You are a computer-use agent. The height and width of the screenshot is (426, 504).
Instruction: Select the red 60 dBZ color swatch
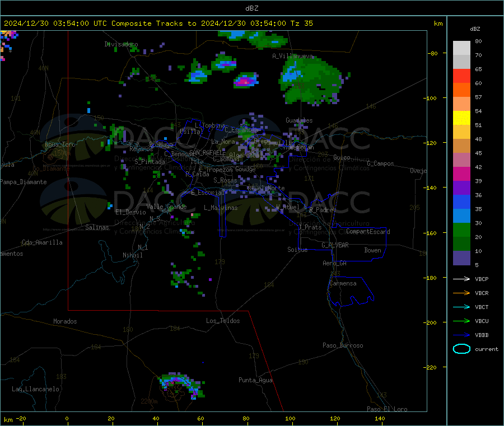461,76
